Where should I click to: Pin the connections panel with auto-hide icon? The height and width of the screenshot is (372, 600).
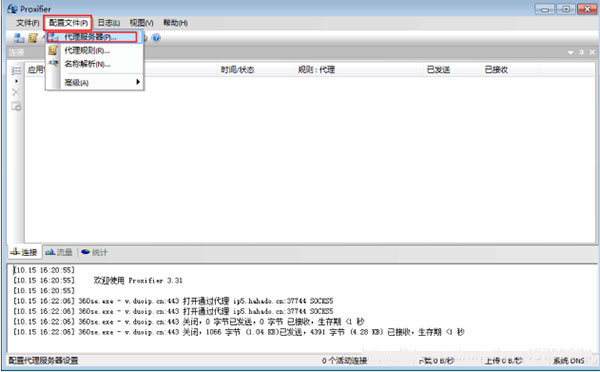(x=581, y=52)
